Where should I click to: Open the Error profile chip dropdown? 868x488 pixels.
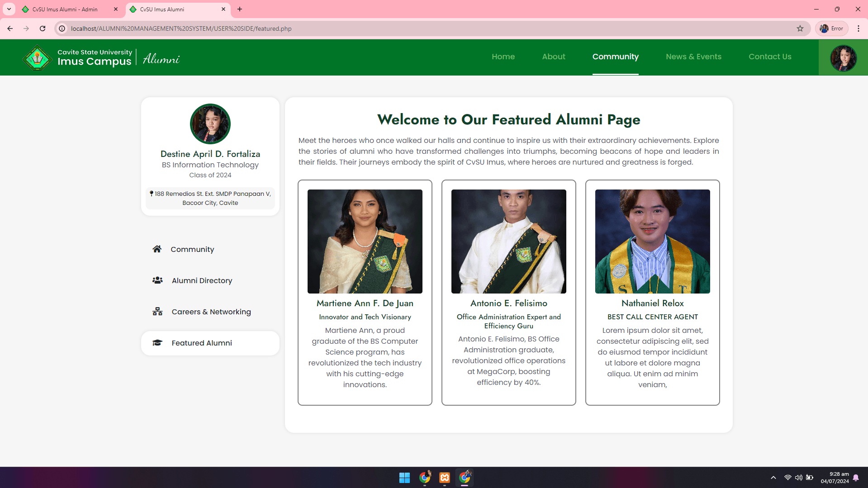pyautogui.click(x=831, y=28)
